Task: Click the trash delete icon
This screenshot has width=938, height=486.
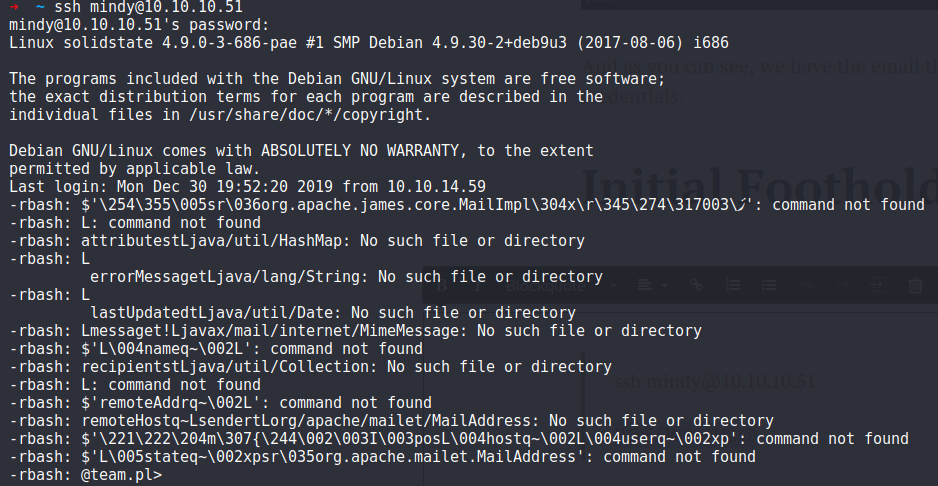Action: click(x=915, y=285)
